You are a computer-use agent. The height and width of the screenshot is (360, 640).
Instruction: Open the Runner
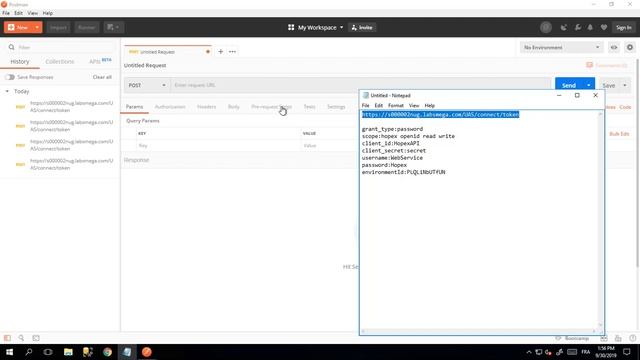coord(87,27)
